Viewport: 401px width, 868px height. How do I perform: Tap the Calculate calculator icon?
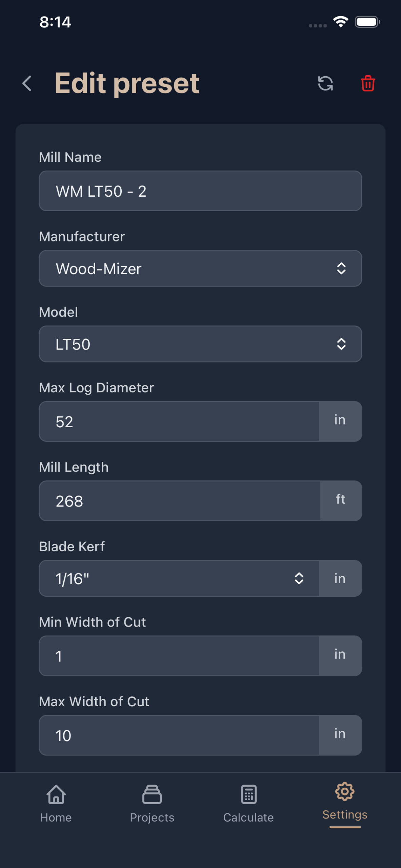(x=248, y=794)
